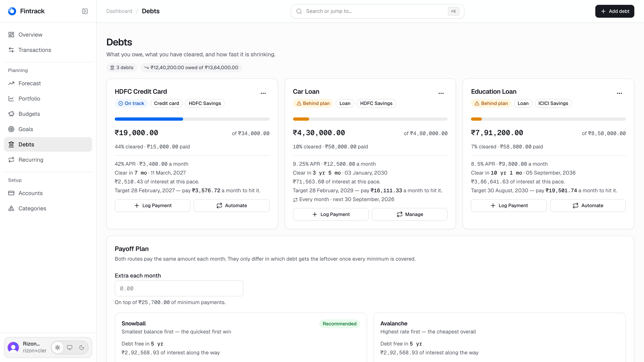Click the Debts bank icon in sidebar
This screenshot has height=362, width=644.
pyautogui.click(x=11, y=144)
